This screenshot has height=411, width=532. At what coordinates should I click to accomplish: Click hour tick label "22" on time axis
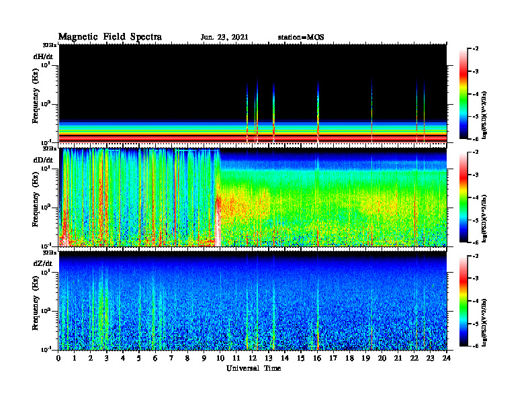coord(414,358)
